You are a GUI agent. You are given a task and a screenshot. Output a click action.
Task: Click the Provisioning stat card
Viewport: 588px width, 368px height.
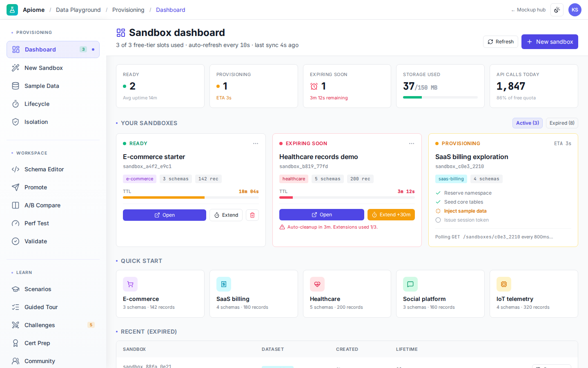click(254, 86)
